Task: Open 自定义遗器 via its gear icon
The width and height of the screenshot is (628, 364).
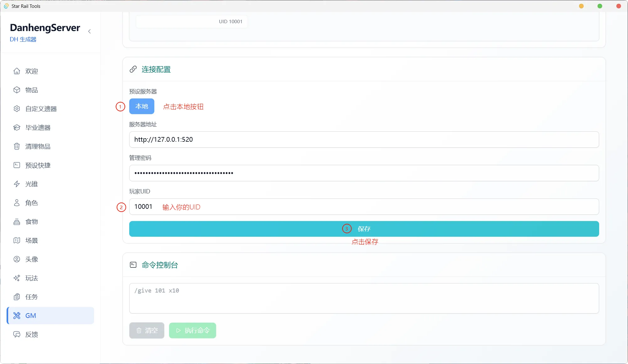Action: (x=17, y=108)
